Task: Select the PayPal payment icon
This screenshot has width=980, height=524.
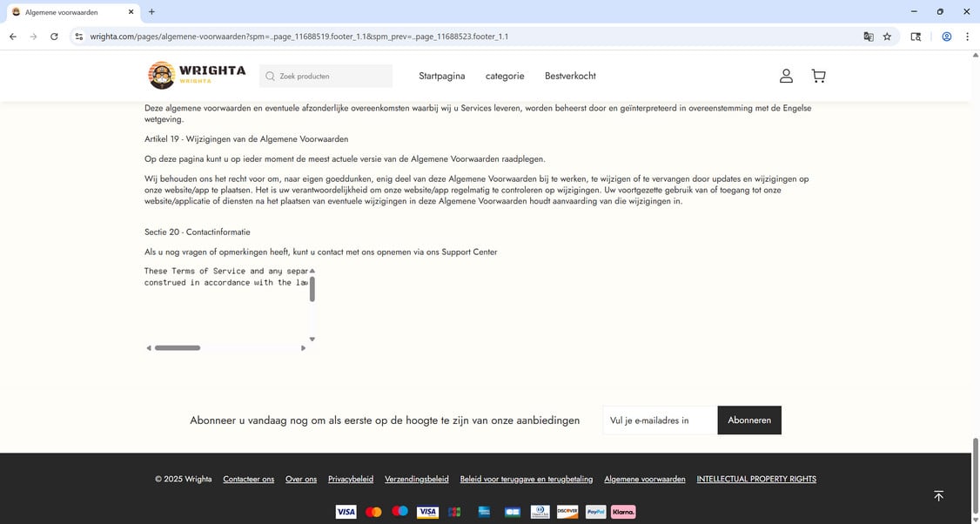Action: [x=594, y=512]
